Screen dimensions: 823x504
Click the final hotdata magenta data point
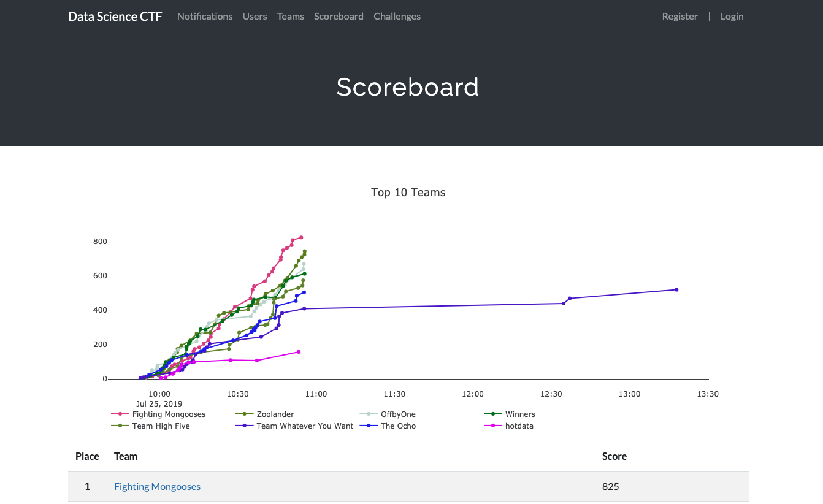click(299, 352)
